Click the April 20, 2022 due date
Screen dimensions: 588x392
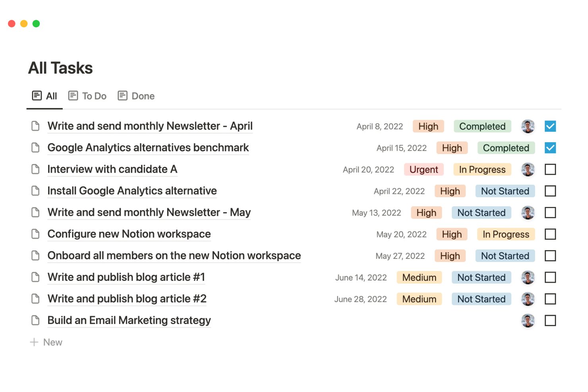(x=369, y=170)
